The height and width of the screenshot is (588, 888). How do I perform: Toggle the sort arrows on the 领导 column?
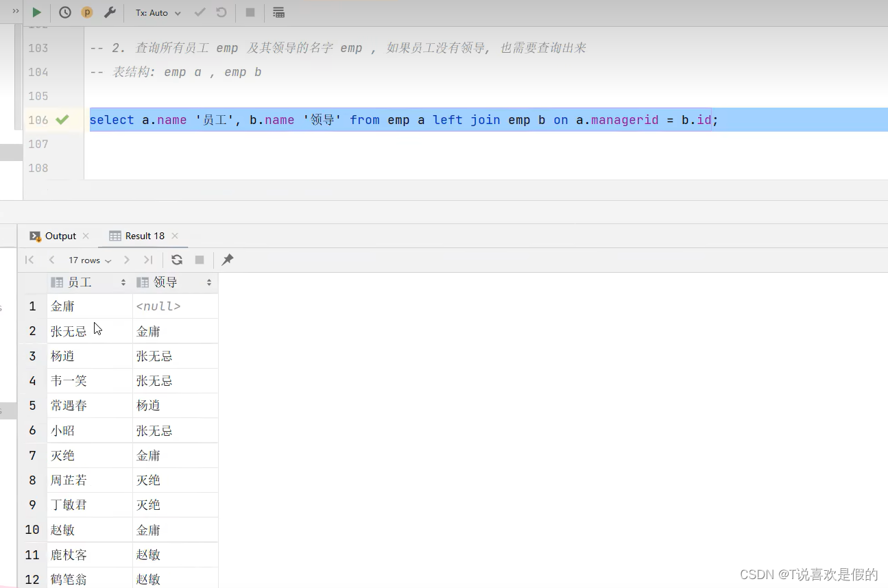pyautogui.click(x=209, y=282)
